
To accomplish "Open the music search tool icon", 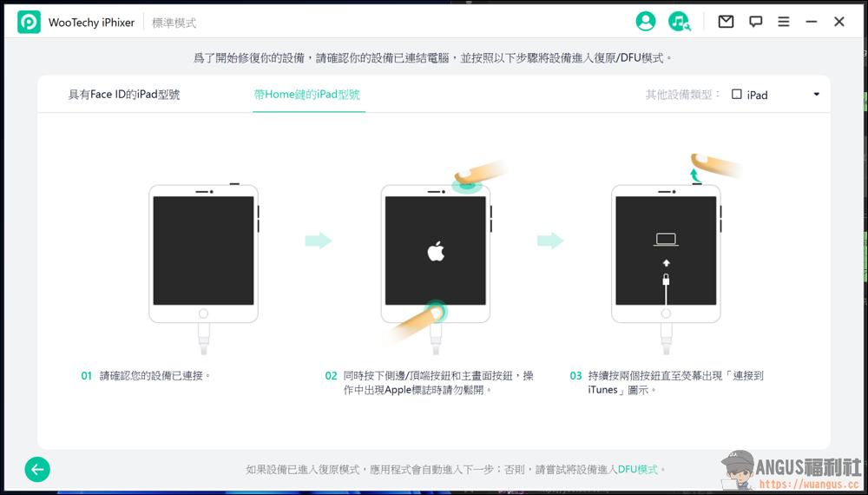I will tap(680, 22).
